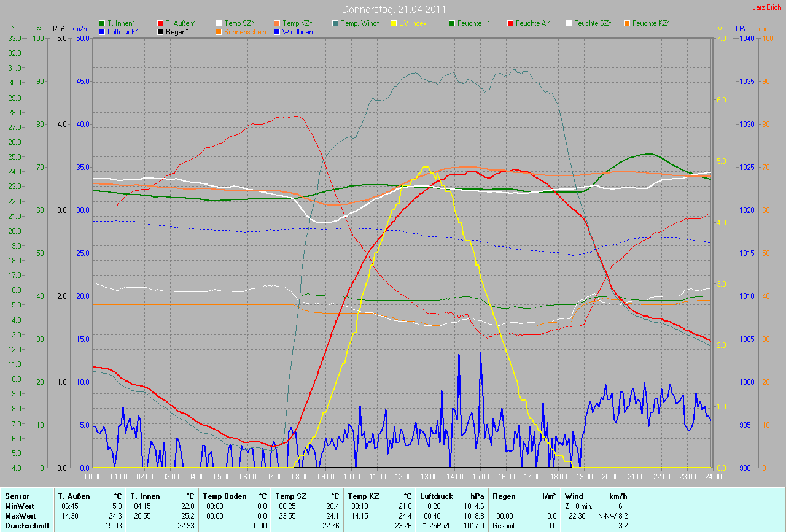Click the 'Gesamt:' rain total label
786x532 pixels.
[x=504, y=525]
